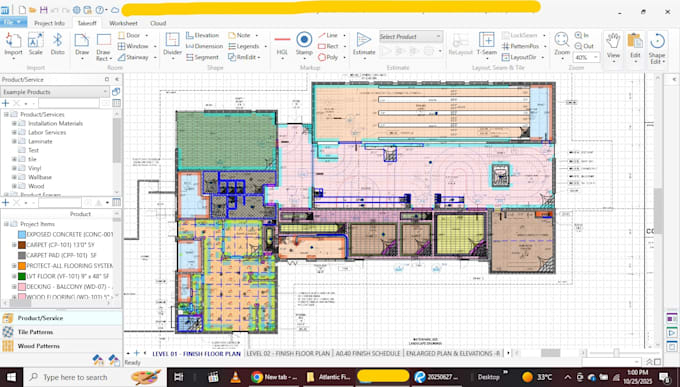This screenshot has height=387, width=680.
Task: Click the T-Seam tool
Action: (486, 44)
